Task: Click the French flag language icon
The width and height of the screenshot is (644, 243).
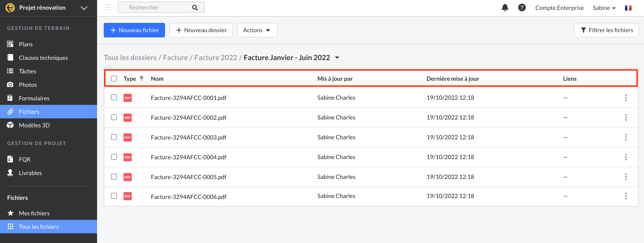Action: point(628,8)
